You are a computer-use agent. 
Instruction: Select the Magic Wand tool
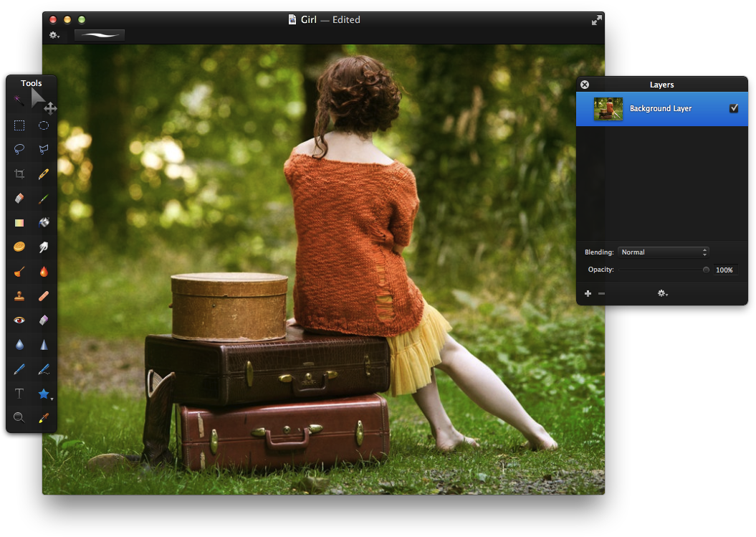coord(19,100)
